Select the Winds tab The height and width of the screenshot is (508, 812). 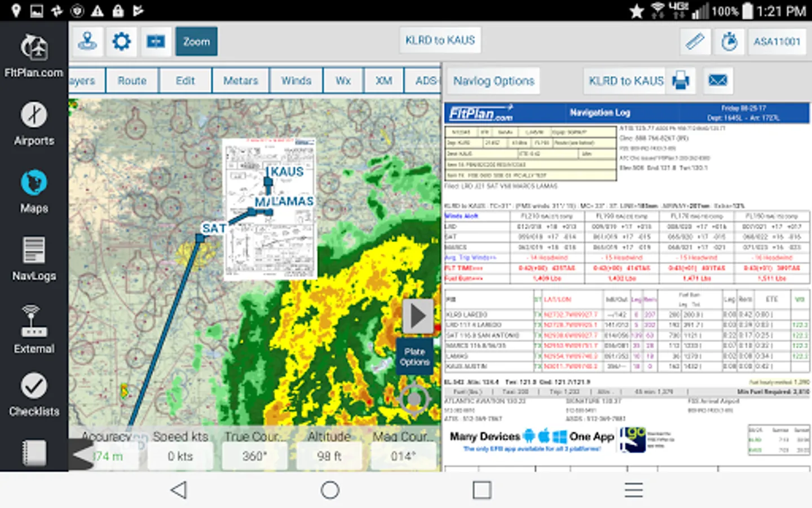pyautogui.click(x=296, y=81)
